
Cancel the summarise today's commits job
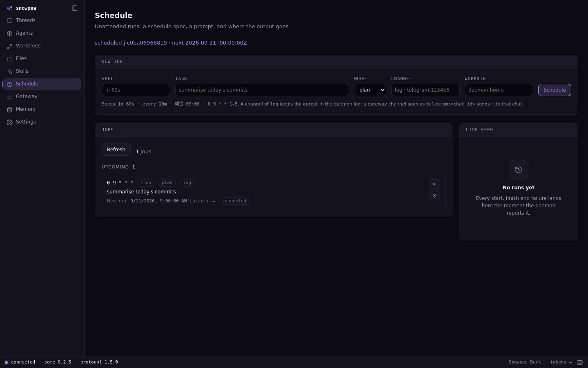[x=434, y=195]
